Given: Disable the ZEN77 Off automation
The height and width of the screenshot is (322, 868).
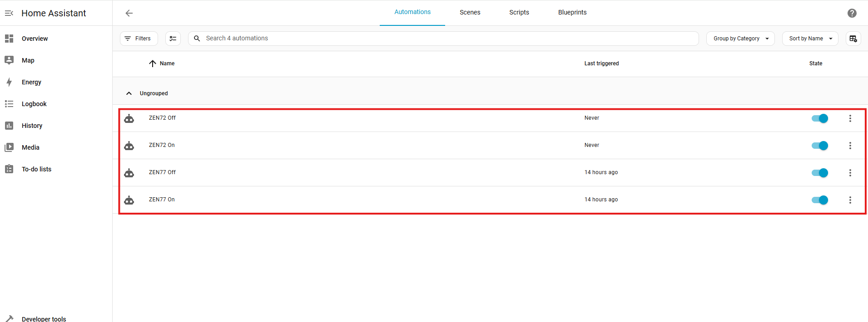Looking at the screenshot, I should 820,173.
